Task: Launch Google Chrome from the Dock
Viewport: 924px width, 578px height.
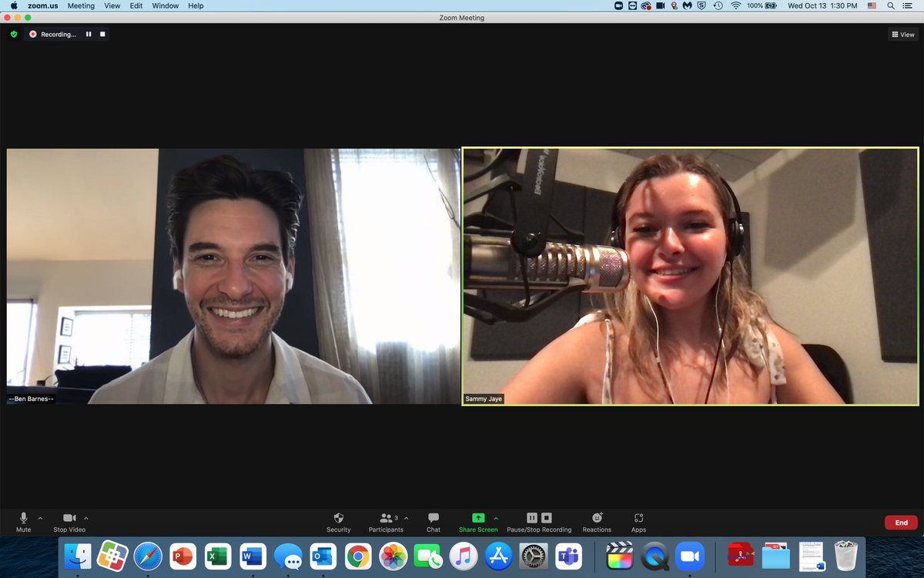Action: coord(358,556)
